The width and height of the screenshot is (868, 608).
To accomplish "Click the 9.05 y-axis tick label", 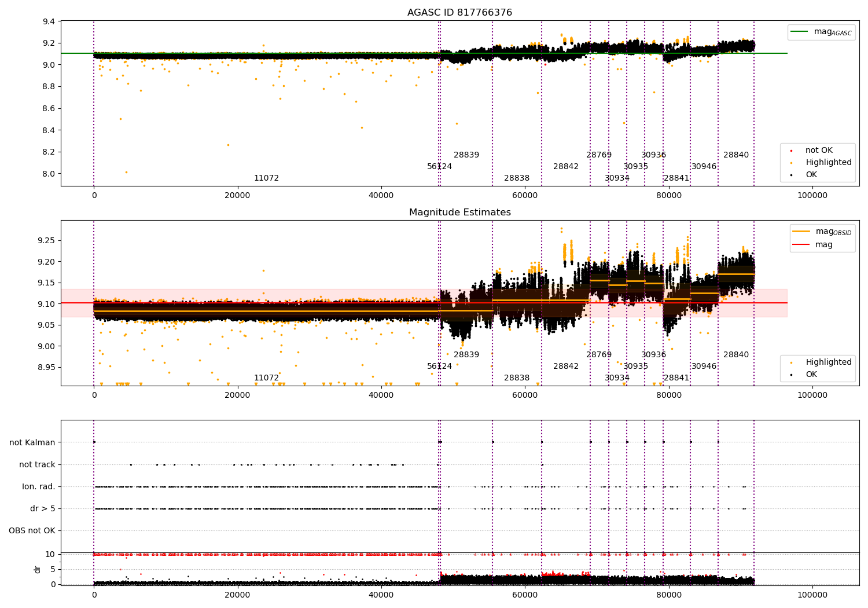I will pos(47,325).
